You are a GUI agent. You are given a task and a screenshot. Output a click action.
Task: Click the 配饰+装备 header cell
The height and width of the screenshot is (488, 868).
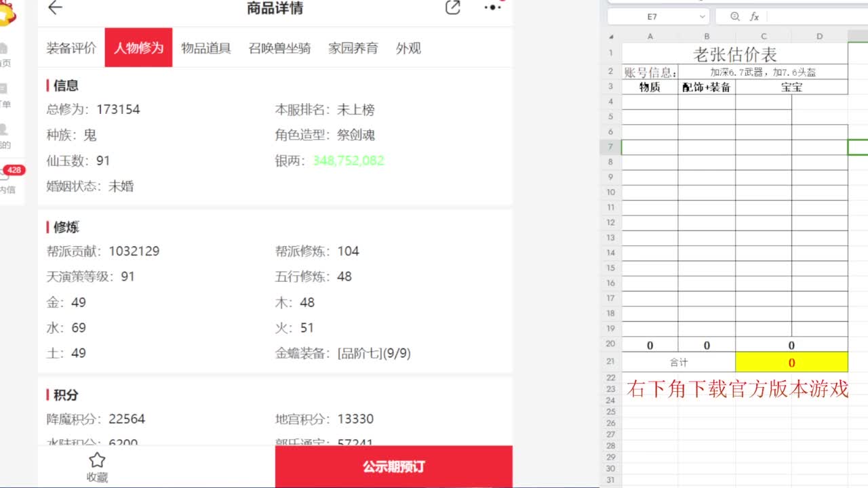click(x=707, y=87)
